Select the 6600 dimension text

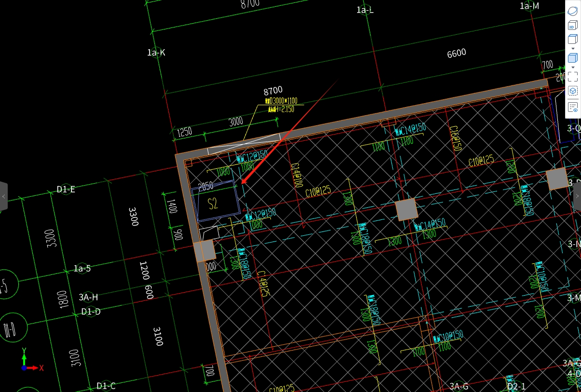(456, 53)
